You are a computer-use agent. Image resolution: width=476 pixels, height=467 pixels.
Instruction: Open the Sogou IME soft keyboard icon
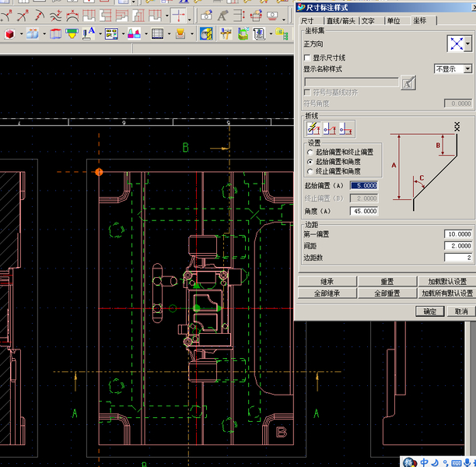(457, 463)
